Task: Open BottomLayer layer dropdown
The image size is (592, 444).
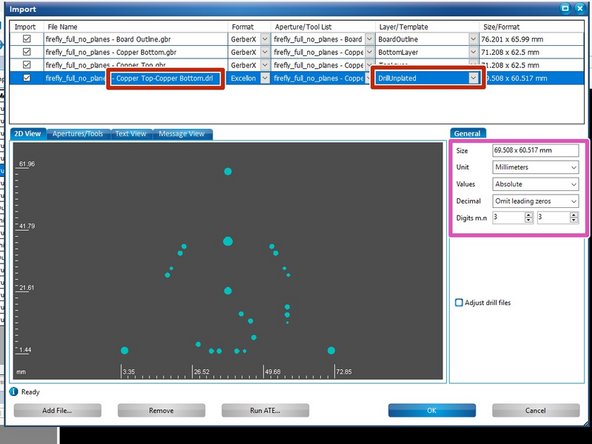Action: pyautogui.click(x=473, y=52)
